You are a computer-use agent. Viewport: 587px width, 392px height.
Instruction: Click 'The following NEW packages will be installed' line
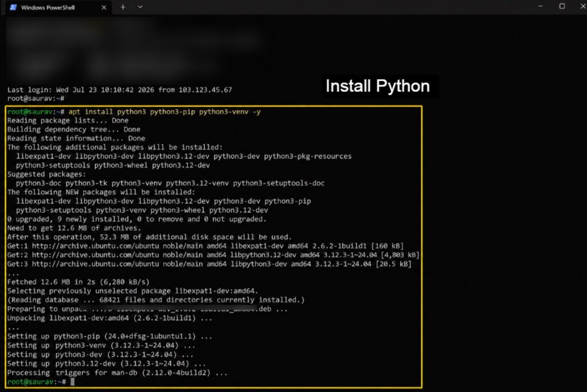pos(101,193)
